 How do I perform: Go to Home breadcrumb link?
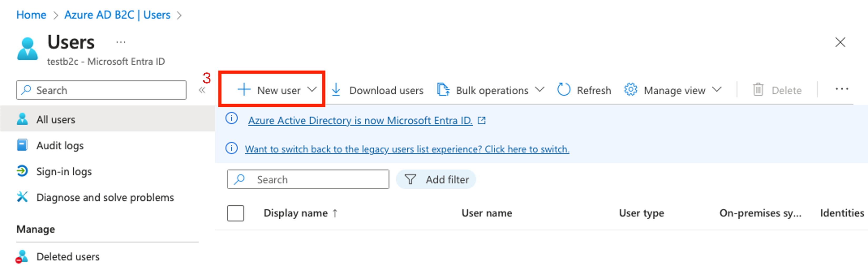[x=31, y=15]
